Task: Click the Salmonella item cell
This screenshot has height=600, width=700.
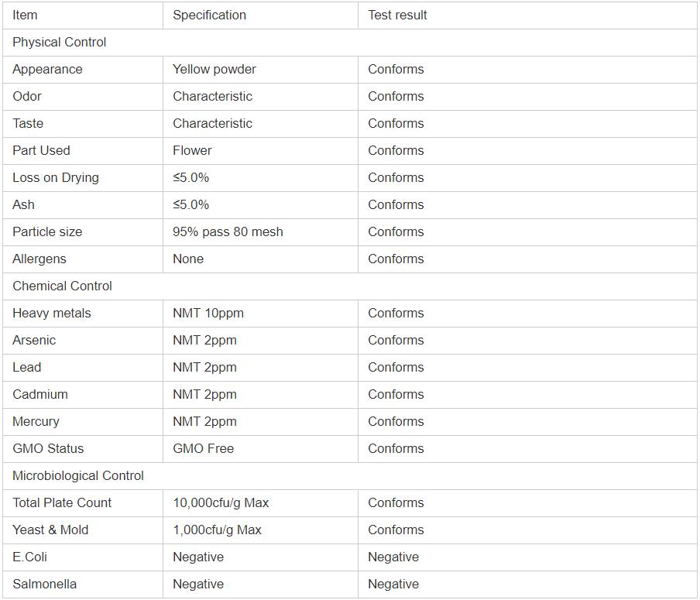Action: pos(44,585)
